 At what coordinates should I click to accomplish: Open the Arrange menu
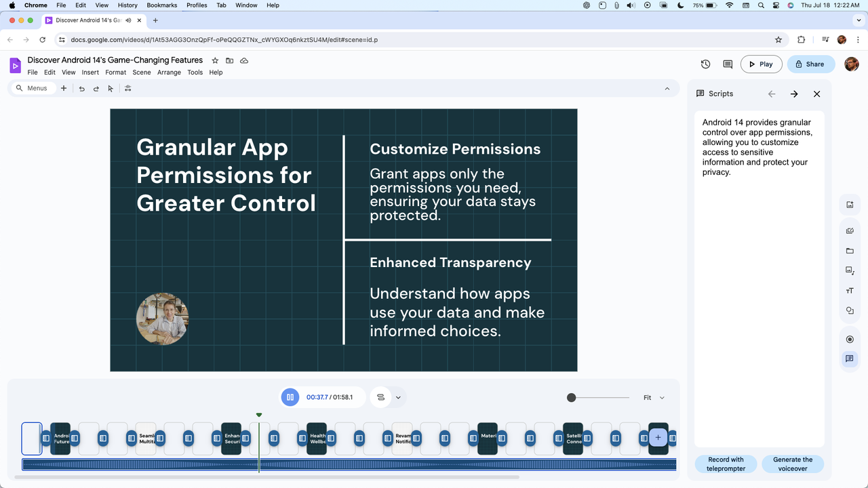pyautogui.click(x=169, y=73)
